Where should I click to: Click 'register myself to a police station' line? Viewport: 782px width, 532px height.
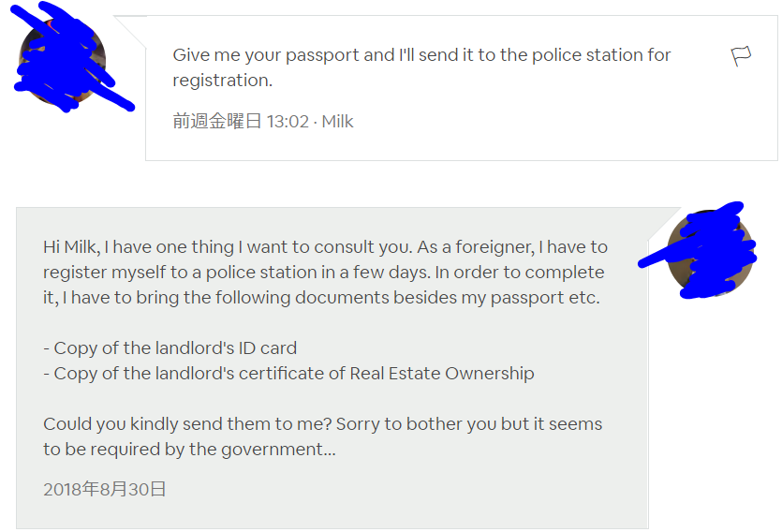(324, 273)
